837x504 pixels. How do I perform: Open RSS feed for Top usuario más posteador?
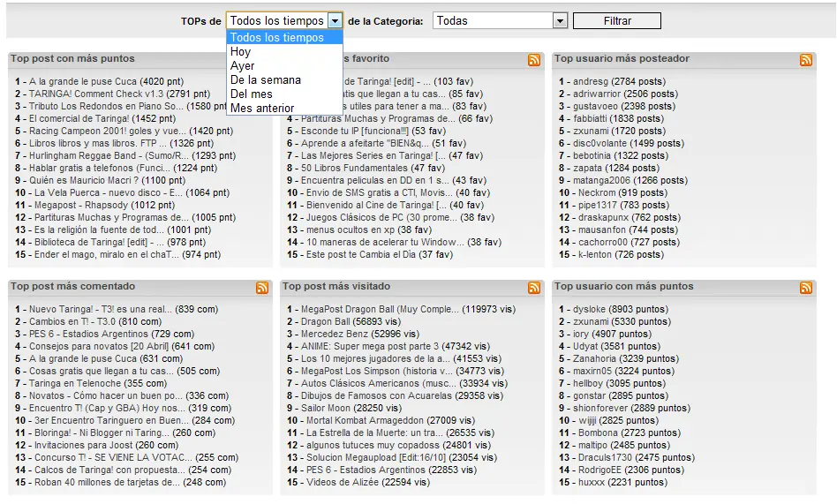806,60
